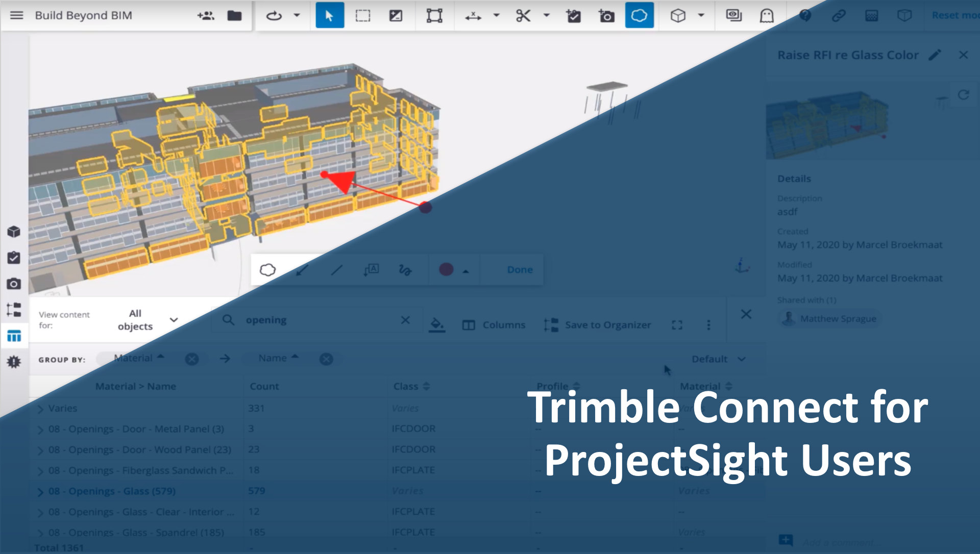
Task: Click the color fill bucket icon
Action: [437, 324]
